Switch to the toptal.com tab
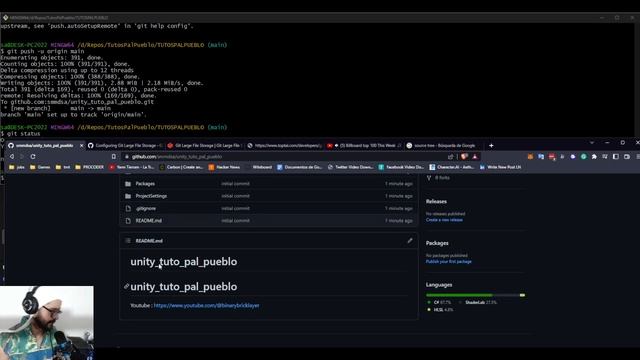 (284, 145)
